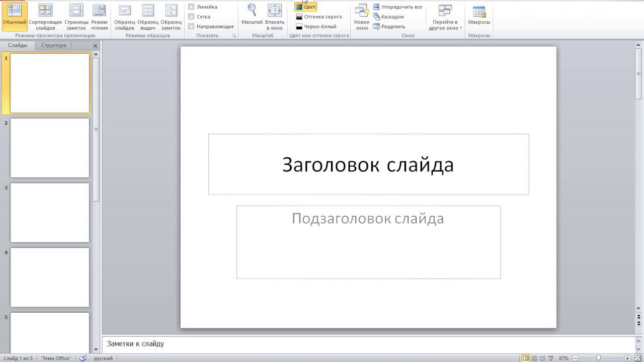The width and height of the screenshot is (644, 362).
Task: Select slide 4 thumbnail
Action: point(50,278)
